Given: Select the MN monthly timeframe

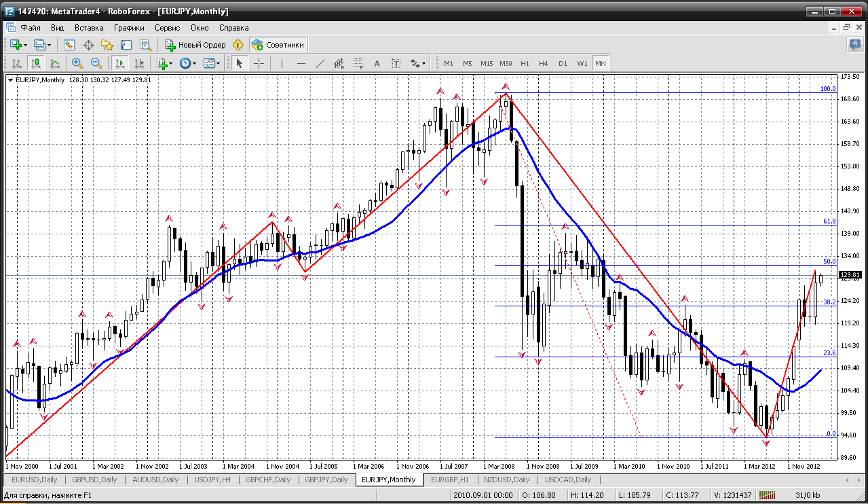Looking at the screenshot, I should point(601,63).
